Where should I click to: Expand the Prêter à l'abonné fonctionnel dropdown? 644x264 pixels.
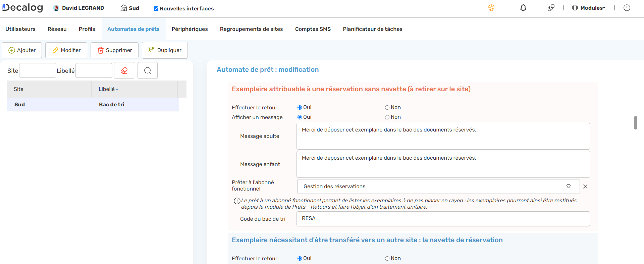pos(568,187)
